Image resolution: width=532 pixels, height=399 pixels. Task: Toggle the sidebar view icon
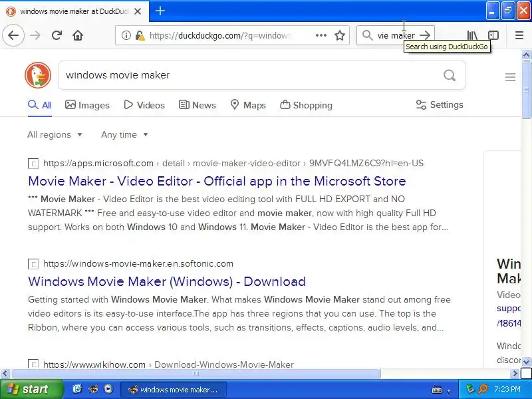(x=493, y=35)
